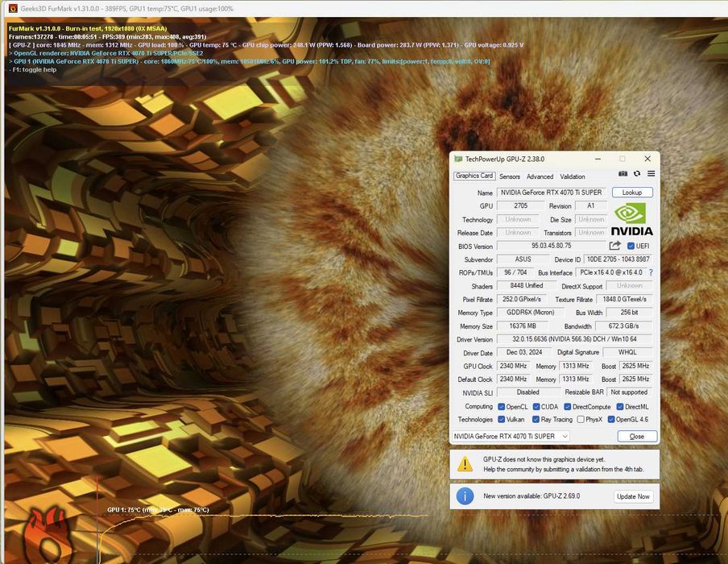The width and height of the screenshot is (728, 564).
Task: Click the BIOS export share icon
Action: coord(614,245)
